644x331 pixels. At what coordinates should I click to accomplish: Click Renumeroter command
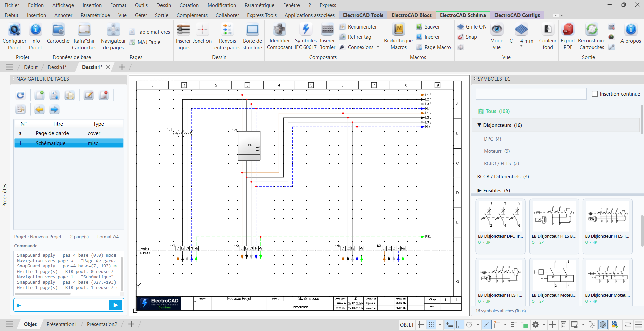click(358, 27)
